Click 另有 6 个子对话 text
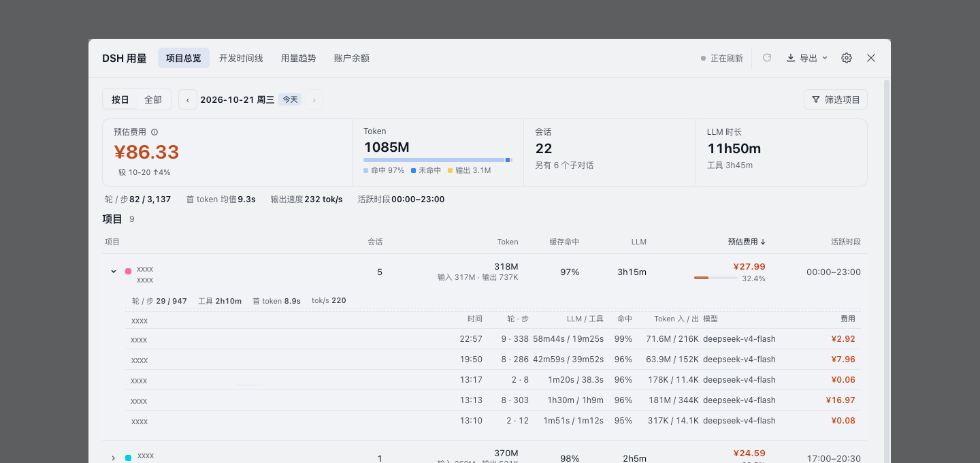Screen dimensions: 980x463 pyautogui.click(x=564, y=165)
